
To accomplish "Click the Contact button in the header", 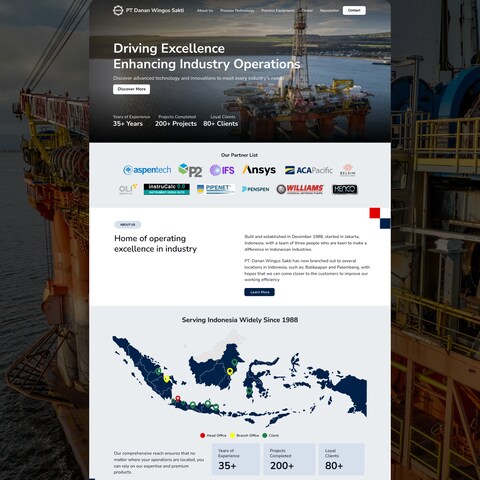I will tap(354, 10).
